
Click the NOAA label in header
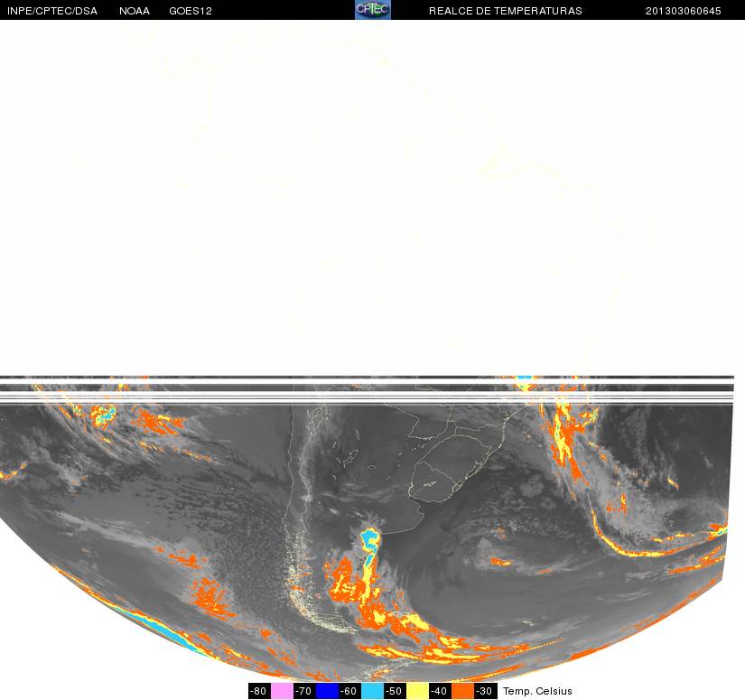(x=135, y=11)
